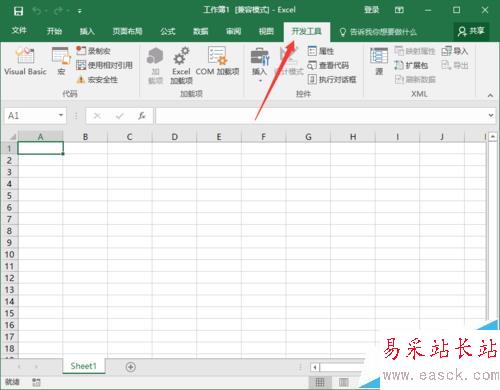
Task: Click the vertical scrollbar up arrow
Action: (x=493, y=136)
